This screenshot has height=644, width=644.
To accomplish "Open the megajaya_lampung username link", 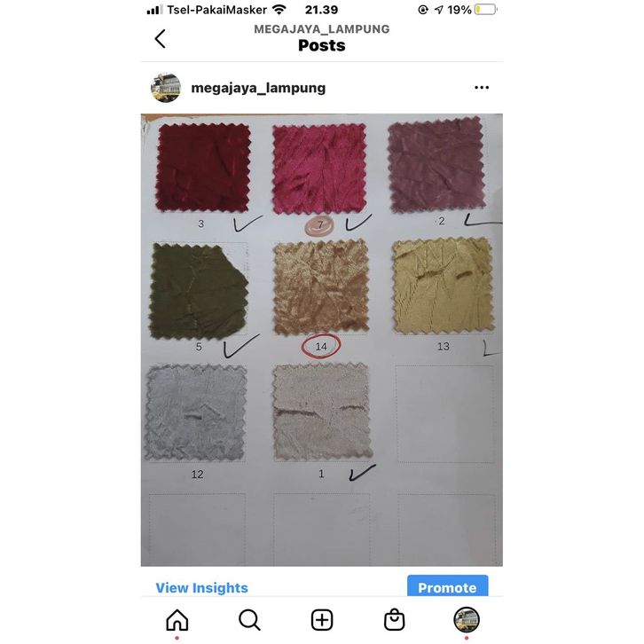I will pyautogui.click(x=258, y=88).
